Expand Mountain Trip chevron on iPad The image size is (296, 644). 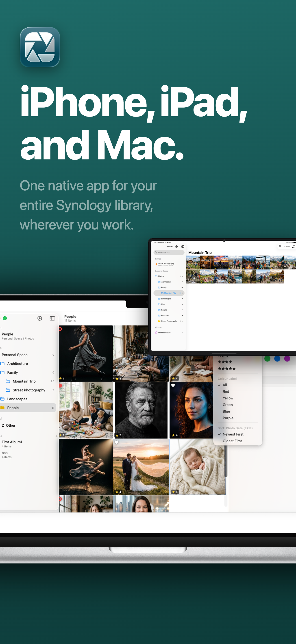click(182, 293)
